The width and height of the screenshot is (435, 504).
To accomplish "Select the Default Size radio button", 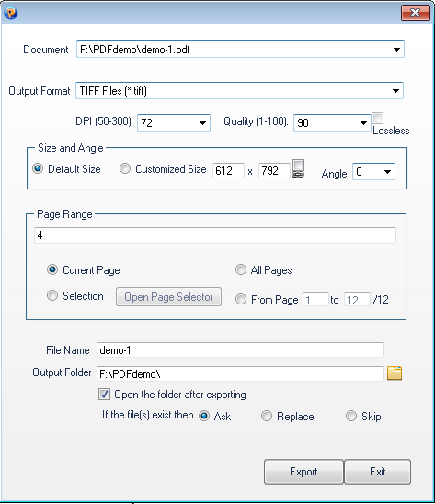I will pos(38,168).
